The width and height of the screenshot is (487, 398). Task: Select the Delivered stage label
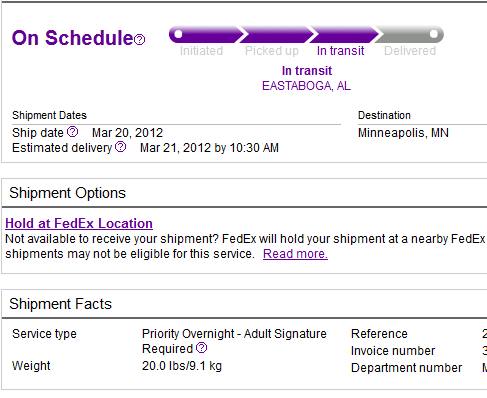[x=410, y=51]
